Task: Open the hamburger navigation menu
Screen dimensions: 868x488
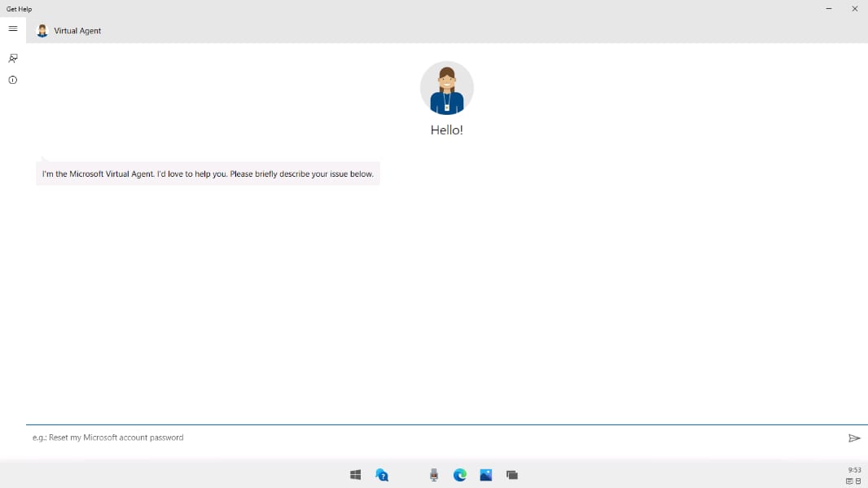Action: point(13,29)
